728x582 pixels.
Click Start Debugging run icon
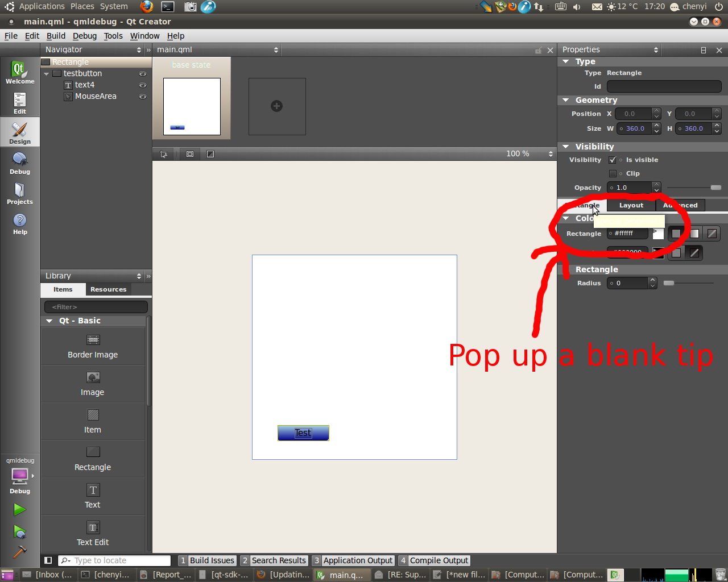(20, 531)
